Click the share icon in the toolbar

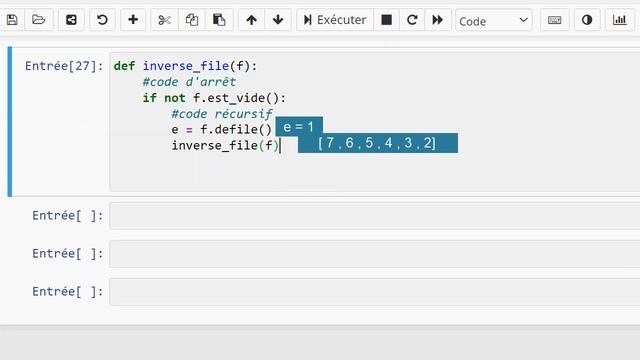(71, 20)
